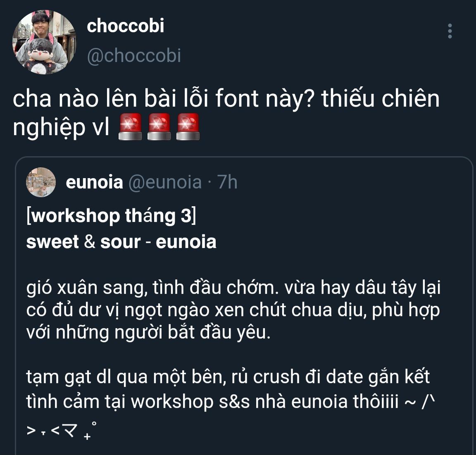Open choccobi's profile picture
Image resolution: width=476 pixels, height=455 pixels.
[44, 42]
